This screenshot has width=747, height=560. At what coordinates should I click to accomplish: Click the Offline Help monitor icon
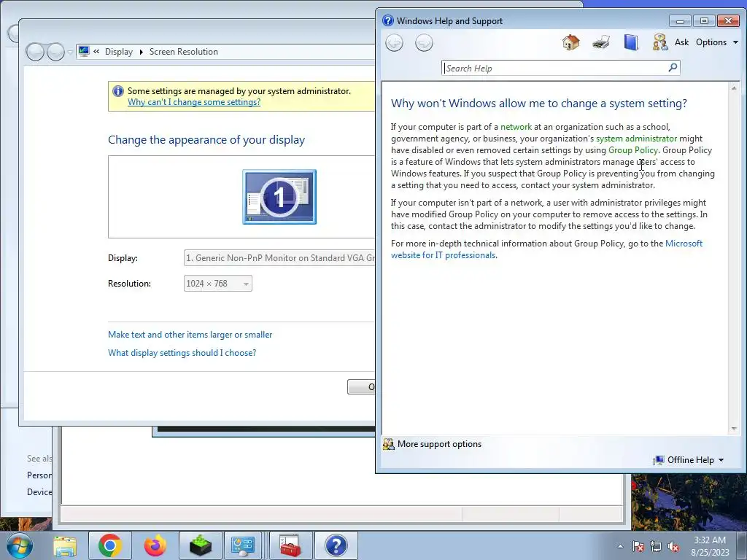point(659,460)
